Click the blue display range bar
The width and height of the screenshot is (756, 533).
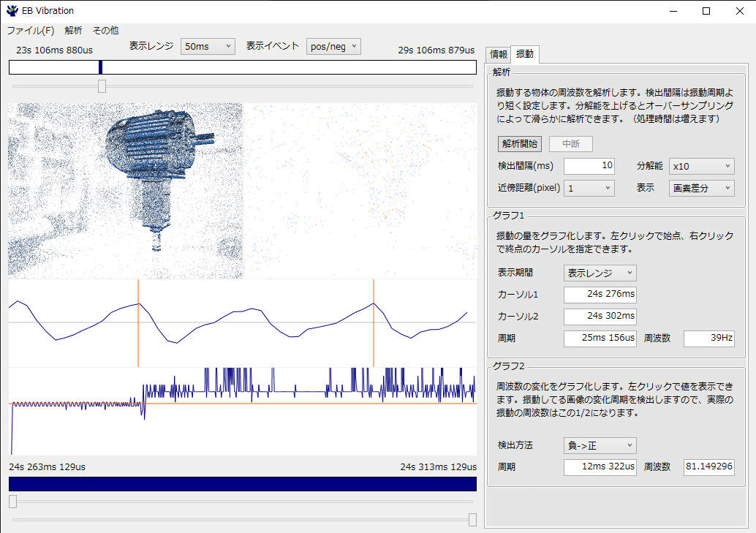243,484
